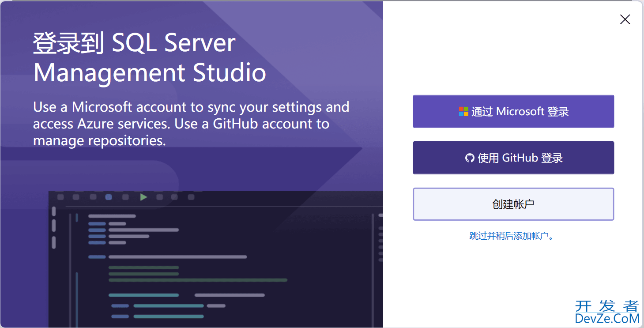Sign in with the Microsoft login button
644x328 pixels.
click(513, 111)
